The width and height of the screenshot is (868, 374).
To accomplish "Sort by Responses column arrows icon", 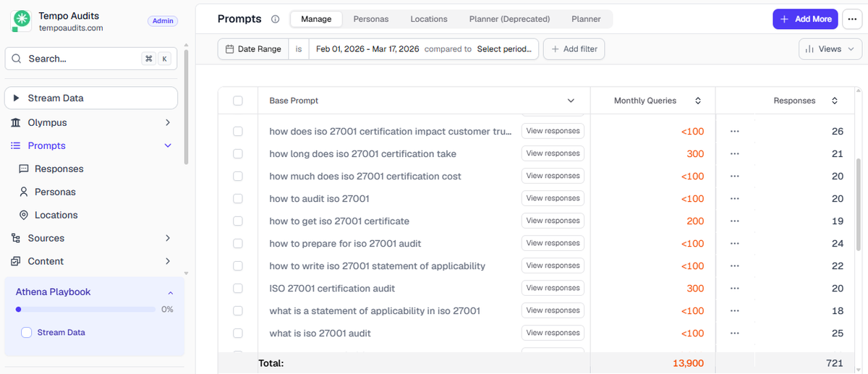I will coord(835,101).
